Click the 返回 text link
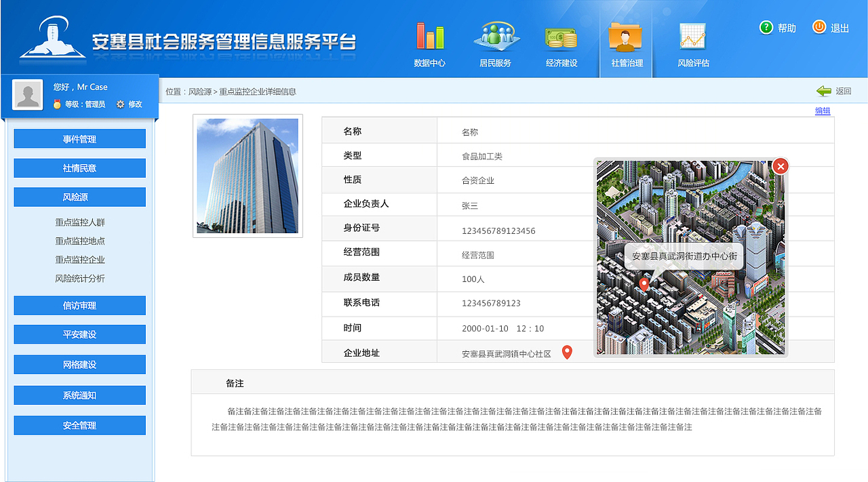 (x=843, y=92)
